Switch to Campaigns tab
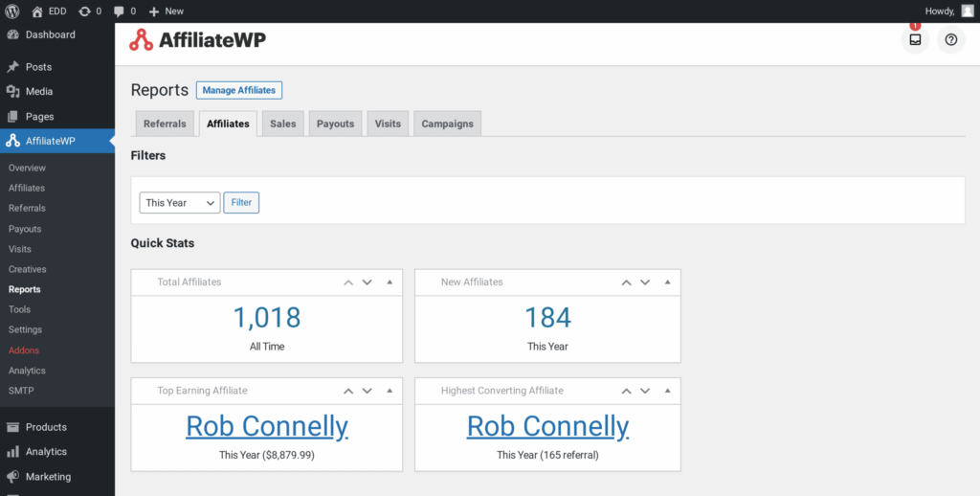Image resolution: width=980 pixels, height=496 pixels. 448,124
